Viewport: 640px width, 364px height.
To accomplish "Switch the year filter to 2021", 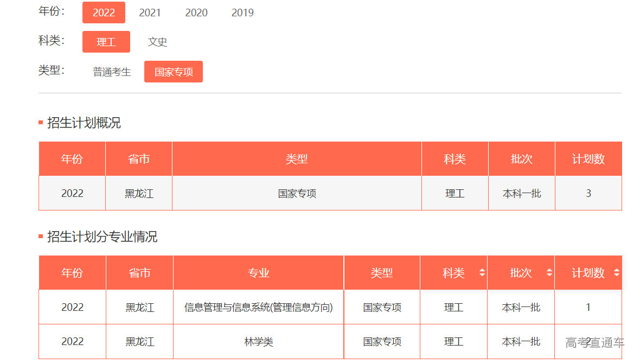I will (x=150, y=12).
